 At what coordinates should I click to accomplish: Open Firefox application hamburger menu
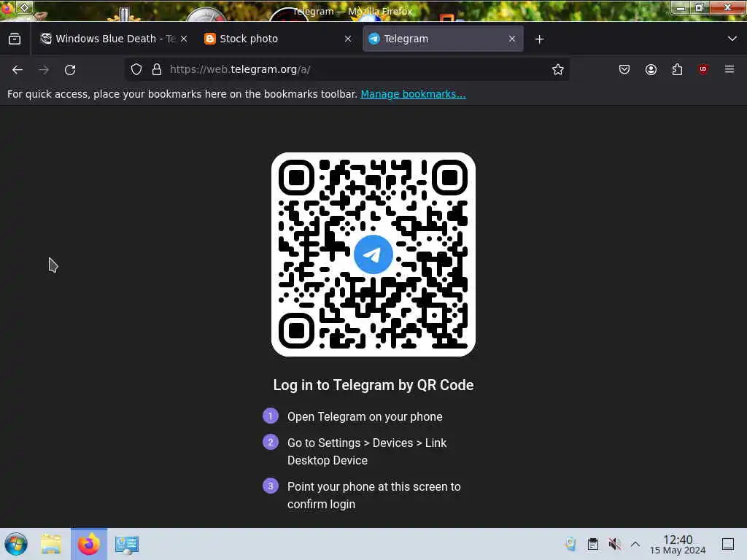729,69
